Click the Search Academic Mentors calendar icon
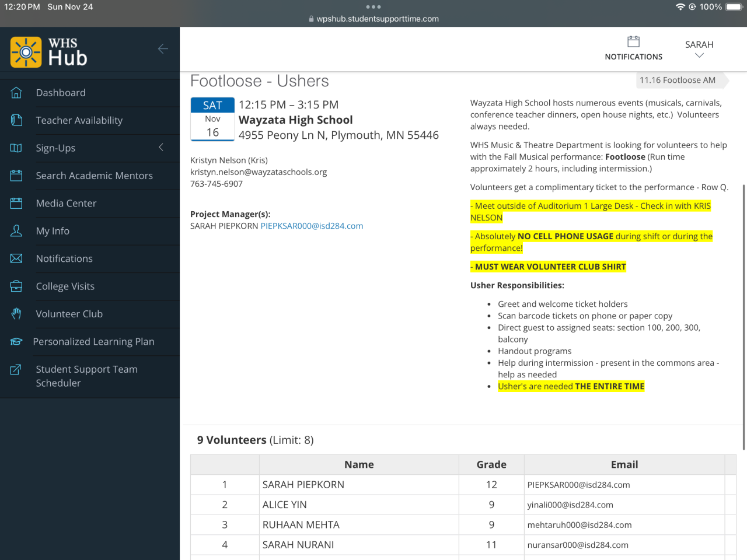The height and width of the screenshot is (560, 747). tap(16, 176)
